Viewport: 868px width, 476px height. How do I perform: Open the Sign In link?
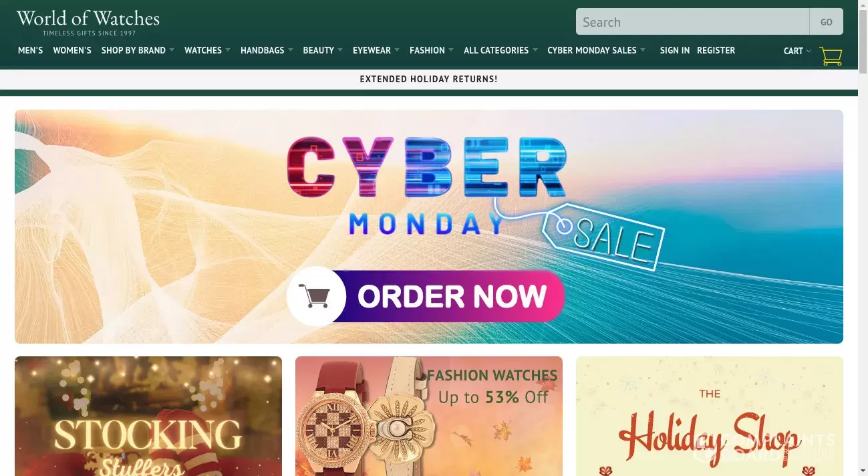pyautogui.click(x=675, y=50)
